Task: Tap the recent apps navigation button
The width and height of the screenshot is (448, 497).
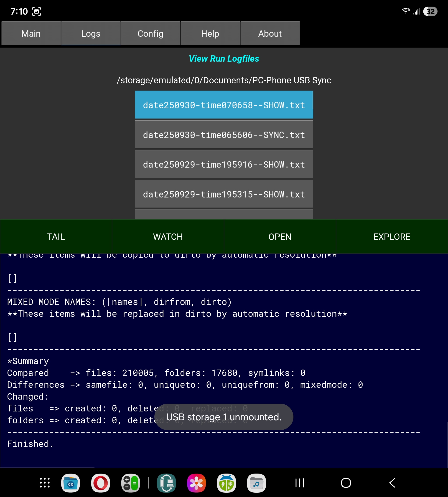Action: [300, 483]
